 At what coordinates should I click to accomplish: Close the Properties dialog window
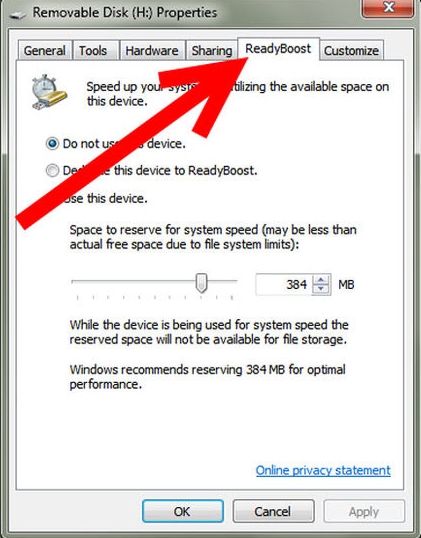click(x=388, y=7)
